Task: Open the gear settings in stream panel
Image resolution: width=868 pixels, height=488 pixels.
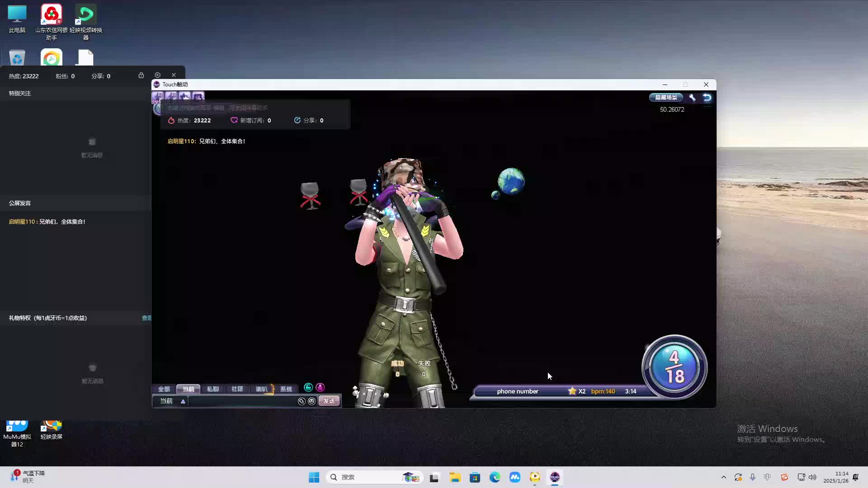Action: point(157,75)
